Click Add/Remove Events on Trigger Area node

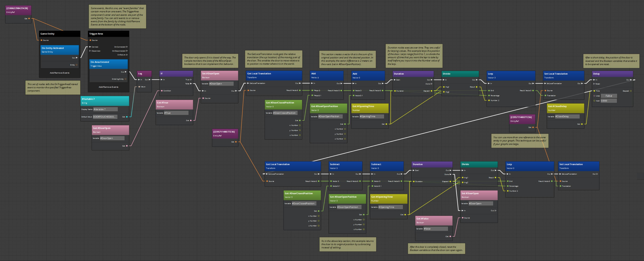pos(108,87)
